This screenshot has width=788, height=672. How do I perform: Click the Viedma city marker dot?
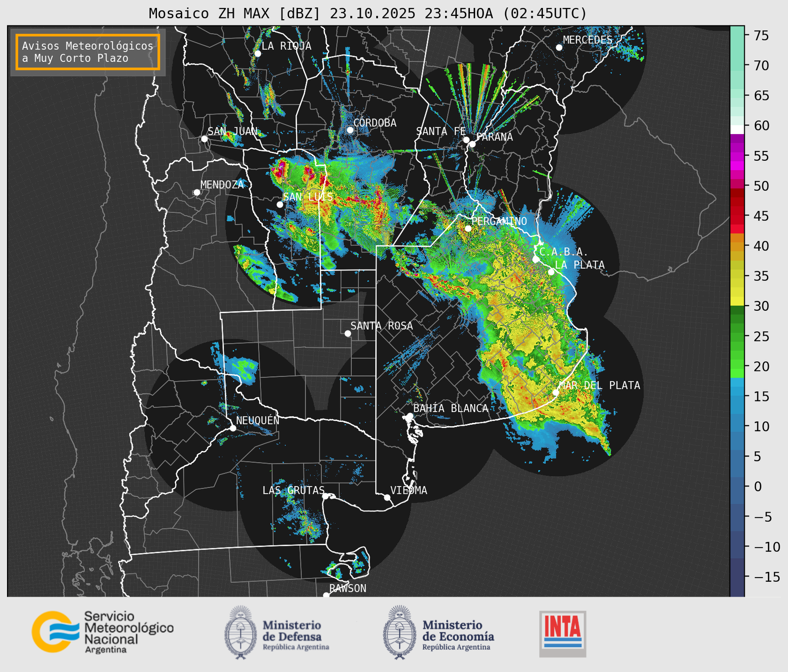pyautogui.click(x=387, y=498)
